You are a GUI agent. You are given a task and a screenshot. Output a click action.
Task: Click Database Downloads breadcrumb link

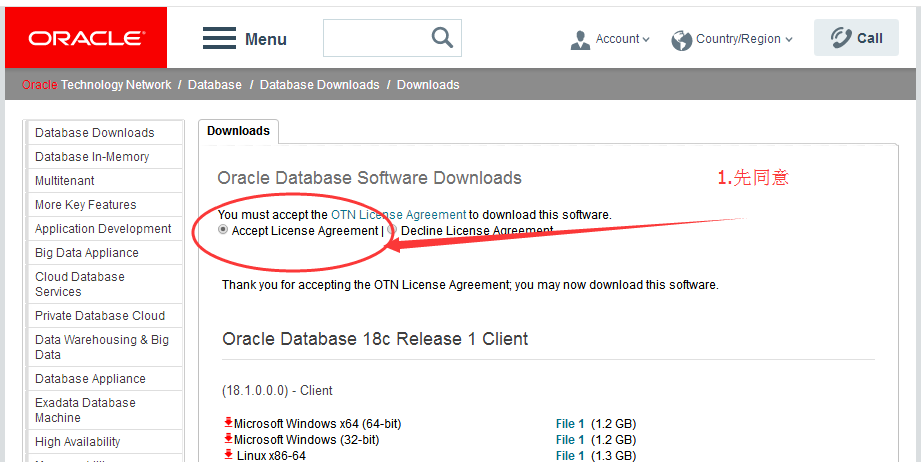pyautogui.click(x=320, y=85)
